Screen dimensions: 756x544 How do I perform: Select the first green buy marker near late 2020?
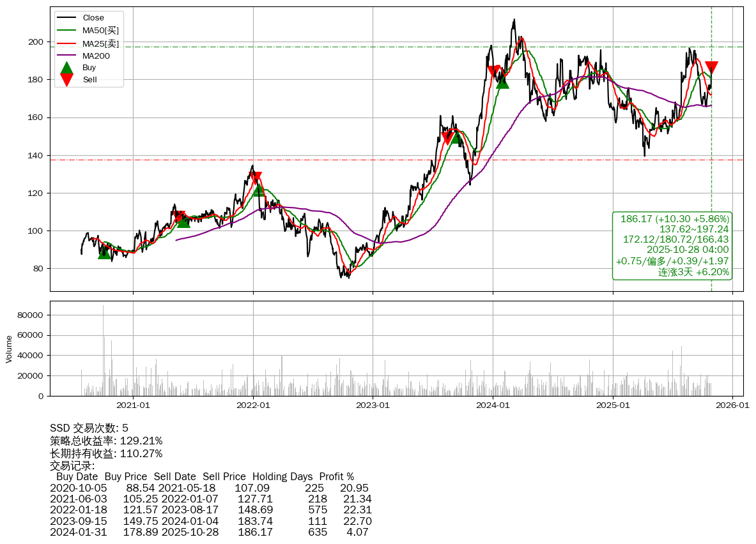104,252
